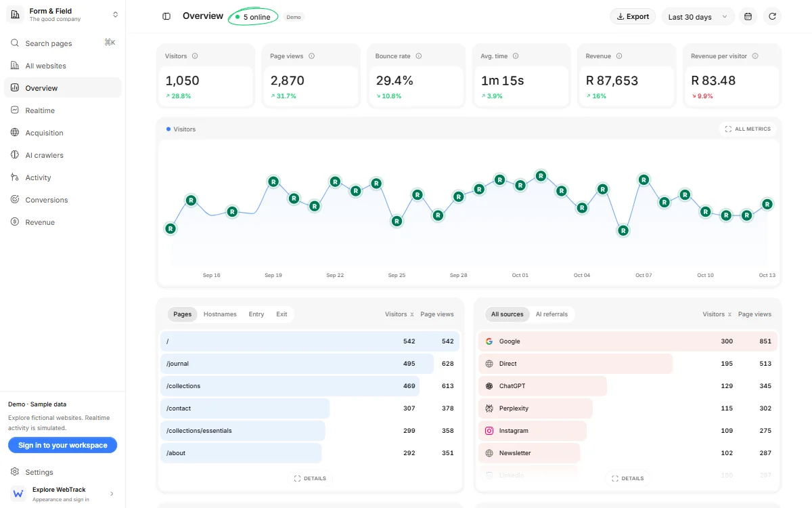Click the /about page row

coord(310,453)
